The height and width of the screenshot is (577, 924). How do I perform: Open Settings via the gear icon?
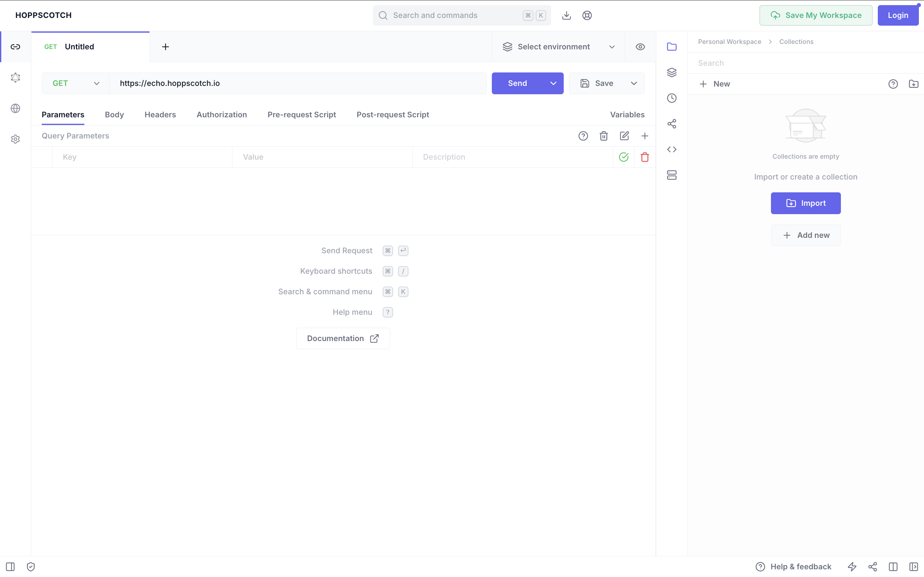click(15, 138)
